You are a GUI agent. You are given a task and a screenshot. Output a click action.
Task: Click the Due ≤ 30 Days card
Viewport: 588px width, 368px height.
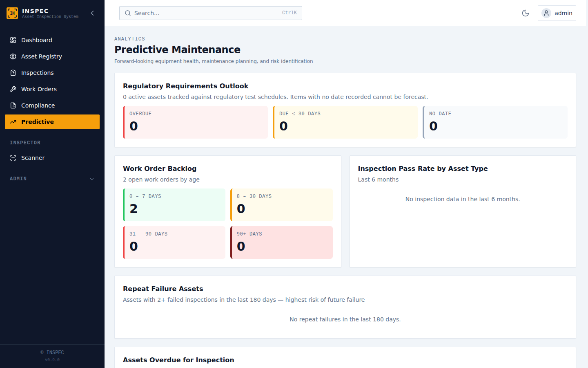tap(345, 122)
